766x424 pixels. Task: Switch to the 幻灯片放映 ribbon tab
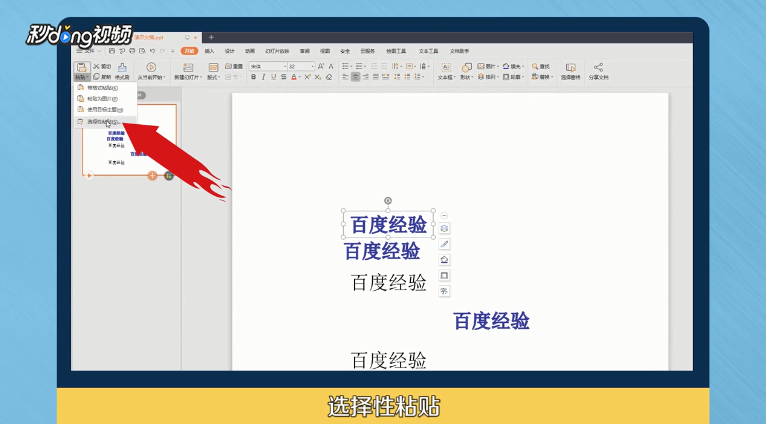277,51
